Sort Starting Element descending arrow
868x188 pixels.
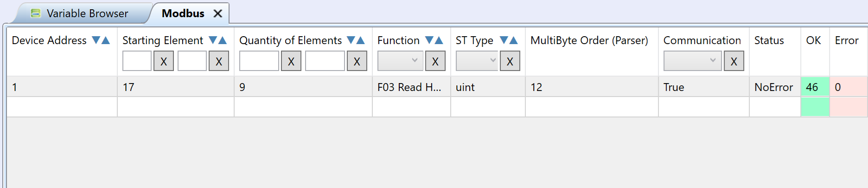click(213, 40)
